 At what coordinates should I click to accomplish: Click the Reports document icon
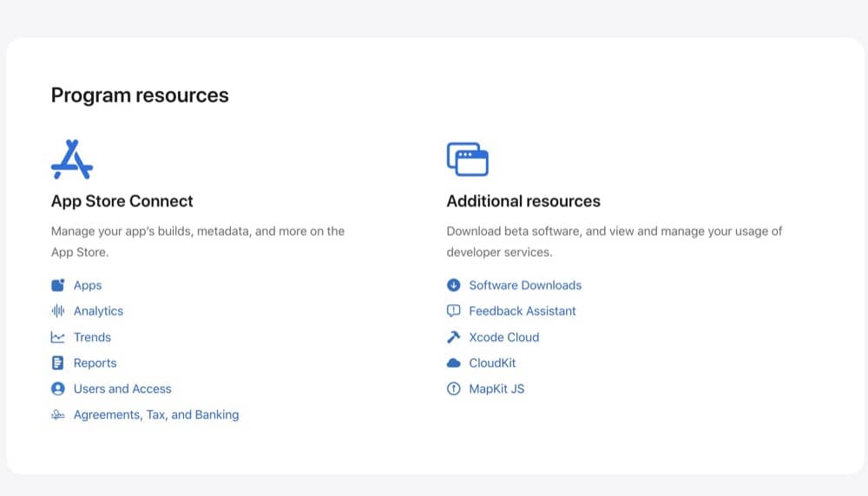pos(57,362)
